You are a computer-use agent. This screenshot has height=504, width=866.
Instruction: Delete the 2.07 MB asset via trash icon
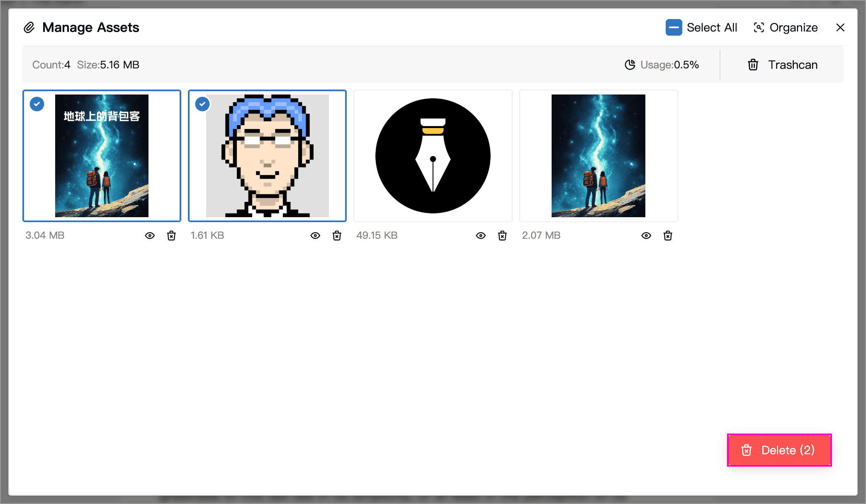[x=668, y=236]
